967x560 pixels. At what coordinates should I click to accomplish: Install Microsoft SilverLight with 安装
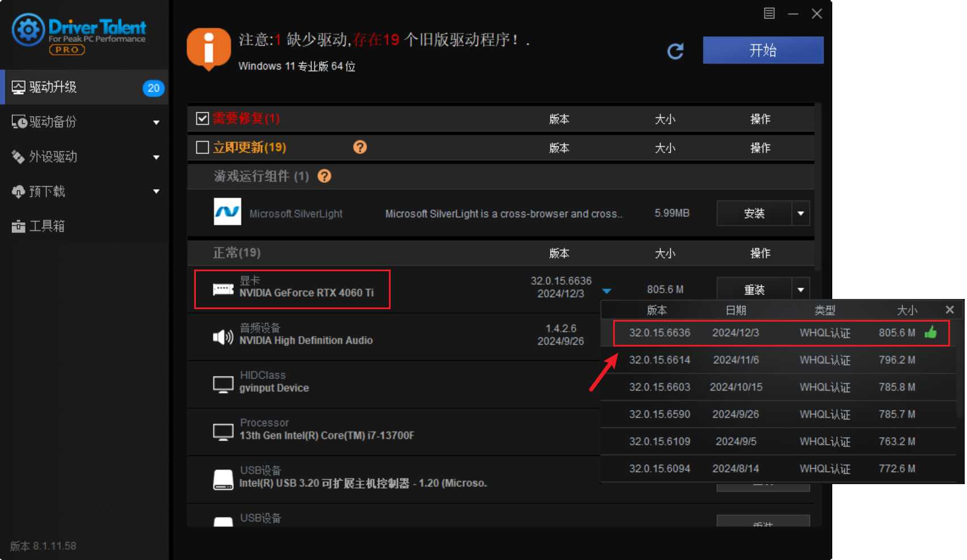coord(754,213)
